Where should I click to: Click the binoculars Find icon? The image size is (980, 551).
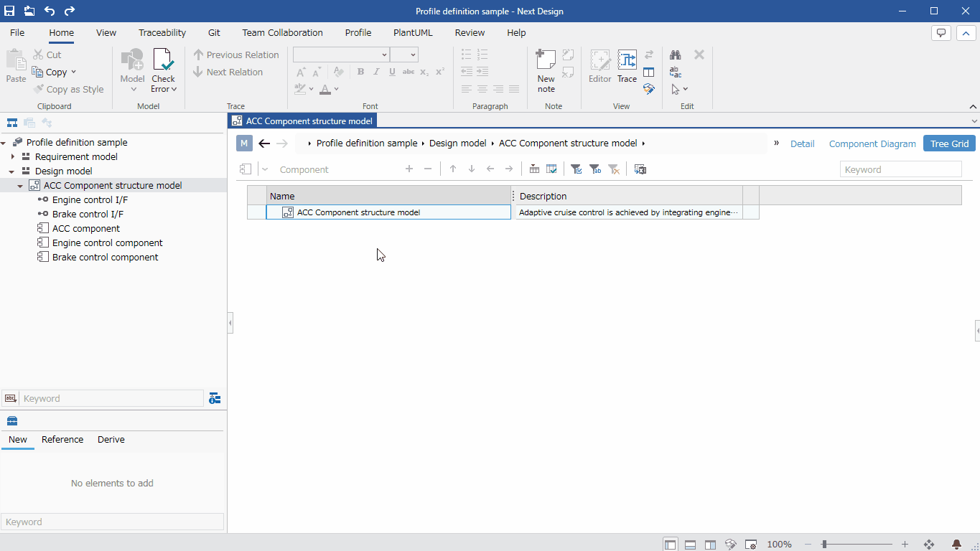pos(676,55)
